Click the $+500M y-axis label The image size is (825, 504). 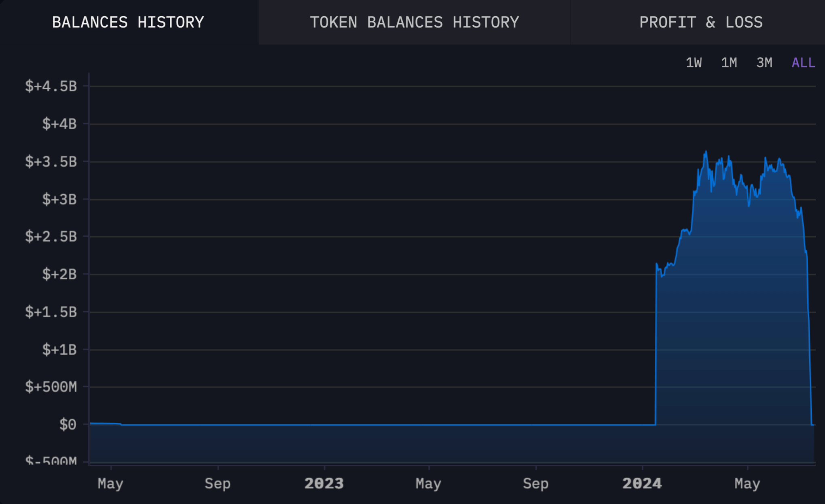pyautogui.click(x=51, y=387)
